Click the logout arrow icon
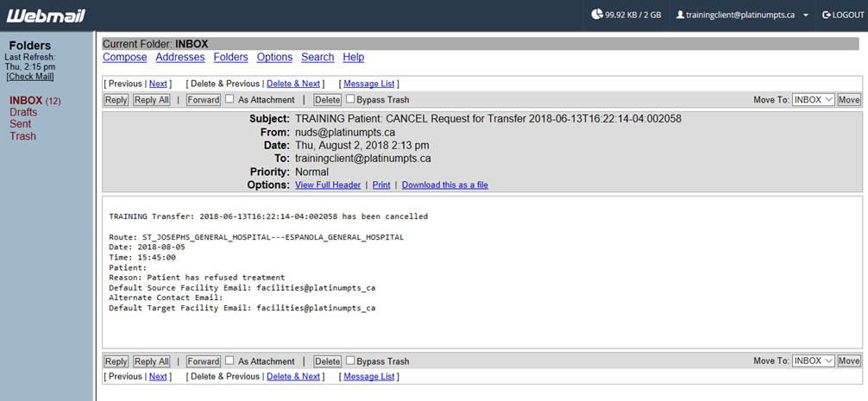Image resolution: width=868 pixels, height=401 pixels. pyautogui.click(x=826, y=15)
